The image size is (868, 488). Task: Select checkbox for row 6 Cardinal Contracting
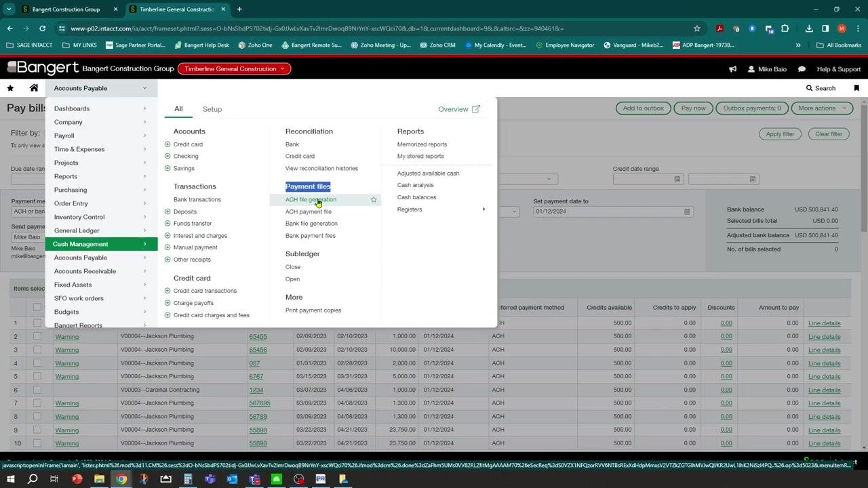37,390
